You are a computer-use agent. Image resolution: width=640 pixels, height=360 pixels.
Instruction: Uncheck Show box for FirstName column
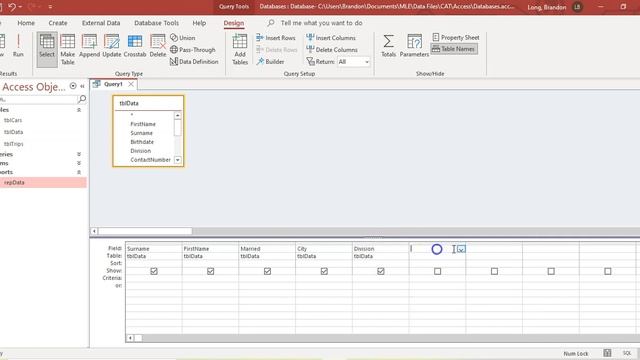click(x=211, y=271)
